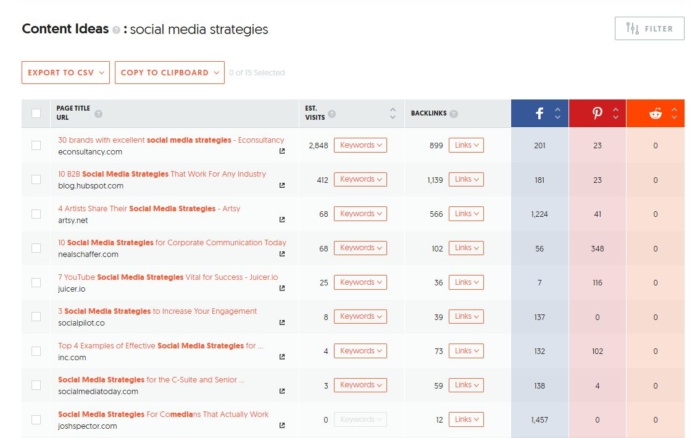Open '30 brands with excellent social media strategies' link

click(x=171, y=140)
